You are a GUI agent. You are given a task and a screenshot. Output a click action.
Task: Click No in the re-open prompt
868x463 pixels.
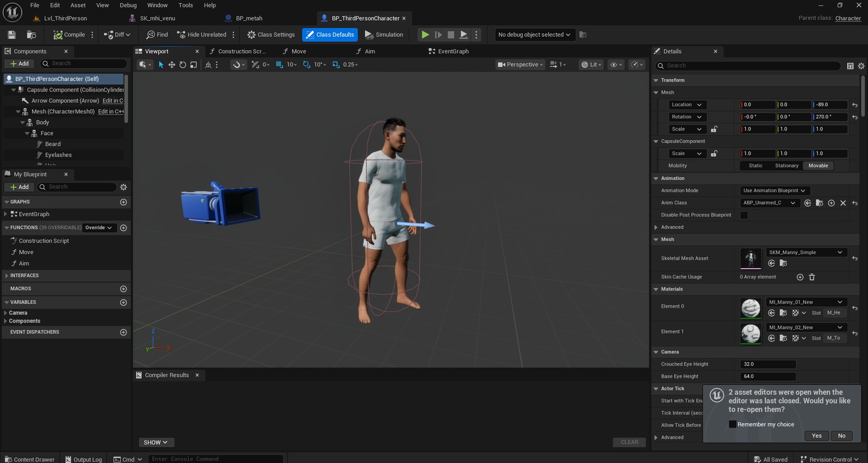842,436
